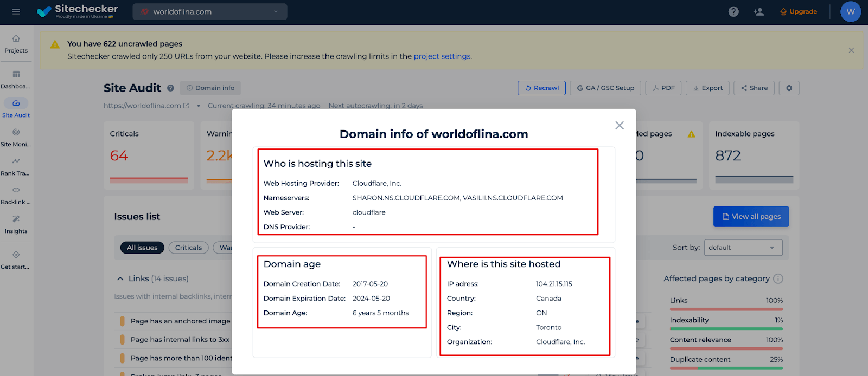Viewport: 868px width, 376px height.
Task: Click the add user icon
Action: (x=758, y=11)
